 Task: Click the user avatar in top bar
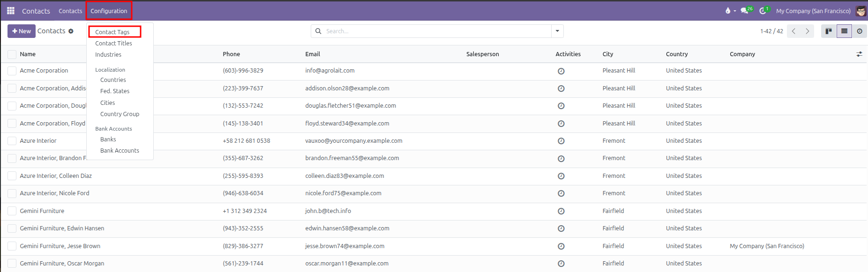click(x=861, y=11)
